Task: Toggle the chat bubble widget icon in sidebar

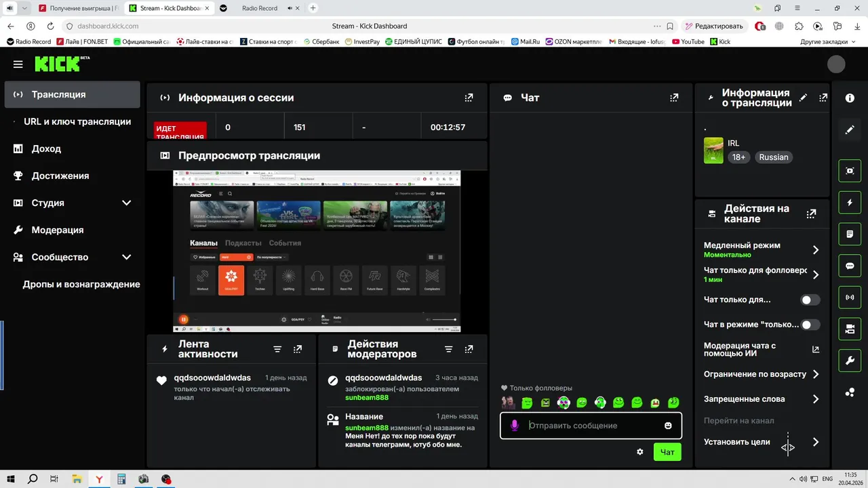Action: pyautogui.click(x=850, y=266)
